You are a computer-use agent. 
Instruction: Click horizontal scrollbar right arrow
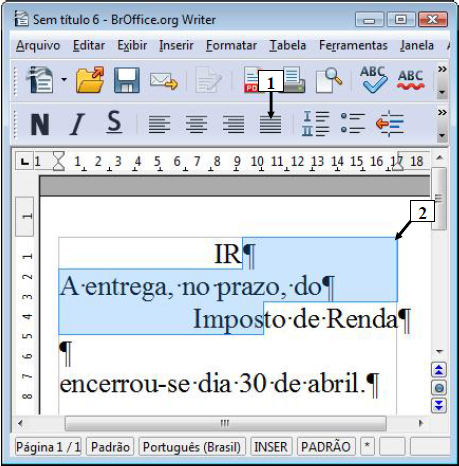[x=421, y=423]
